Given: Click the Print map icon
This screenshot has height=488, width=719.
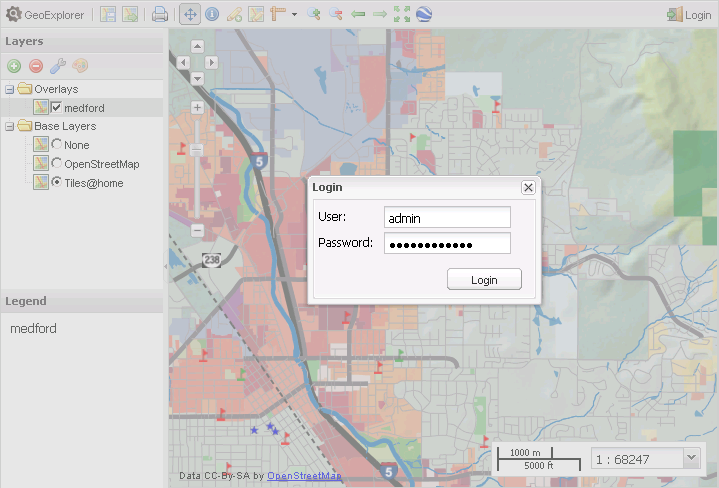Looking at the screenshot, I should pos(160,14).
